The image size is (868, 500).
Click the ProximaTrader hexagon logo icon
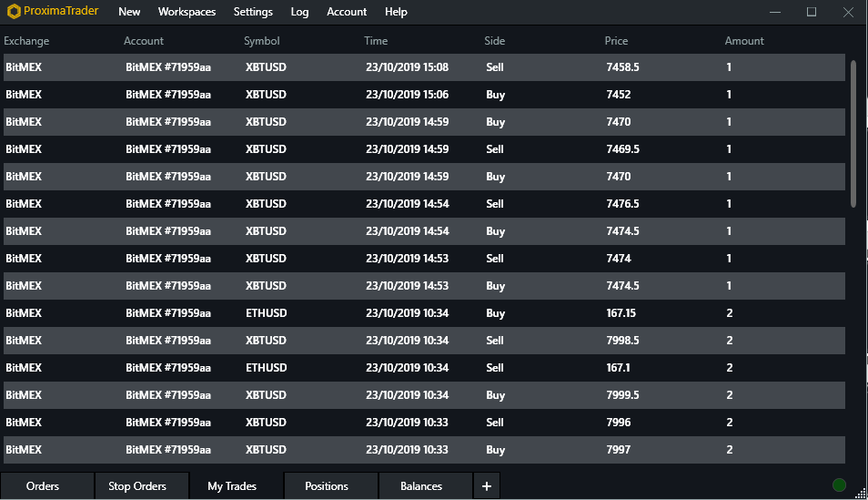click(x=14, y=11)
